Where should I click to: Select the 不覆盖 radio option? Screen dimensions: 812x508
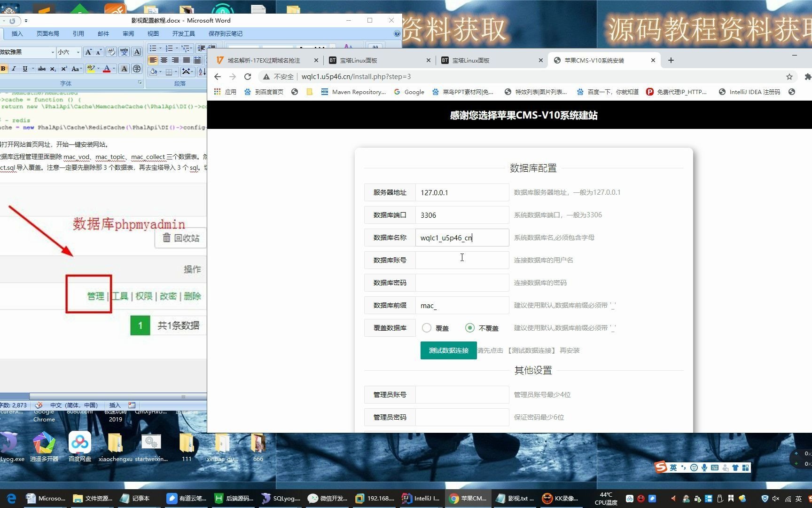click(x=469, y=328)
